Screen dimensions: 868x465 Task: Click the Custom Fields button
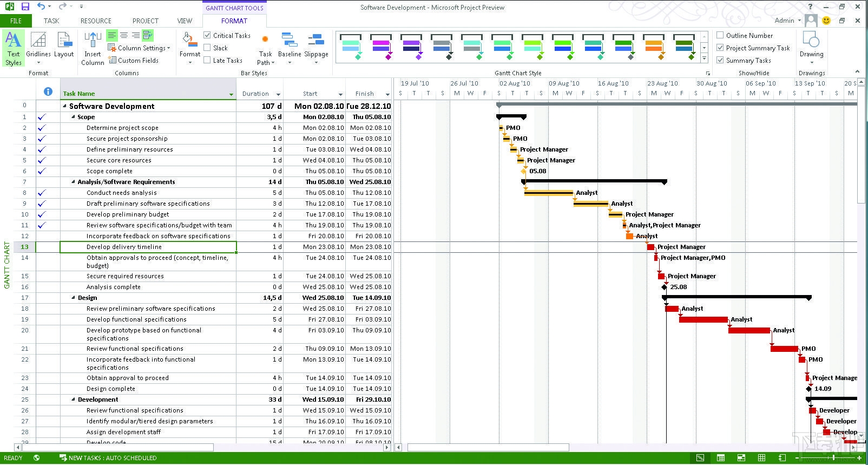pyautogui.click(x=134, y=60)
